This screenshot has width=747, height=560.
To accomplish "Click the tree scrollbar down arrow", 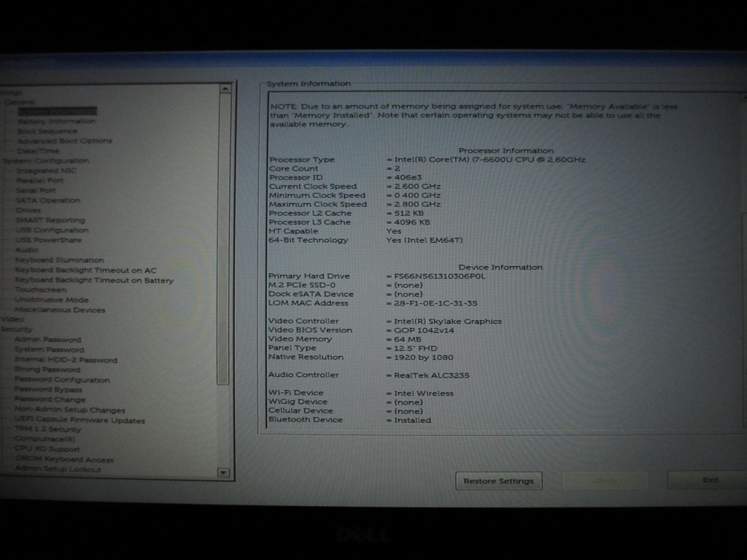I will pyautogui.click(x=223, y=472).
